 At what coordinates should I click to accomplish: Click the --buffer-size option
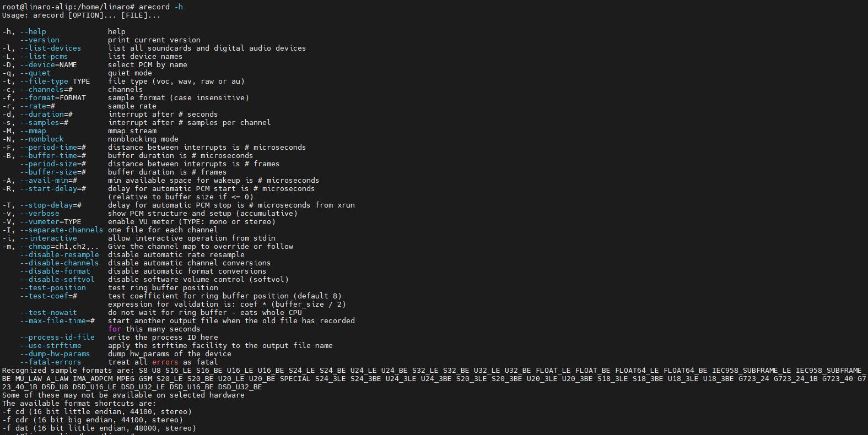(53, 172)
